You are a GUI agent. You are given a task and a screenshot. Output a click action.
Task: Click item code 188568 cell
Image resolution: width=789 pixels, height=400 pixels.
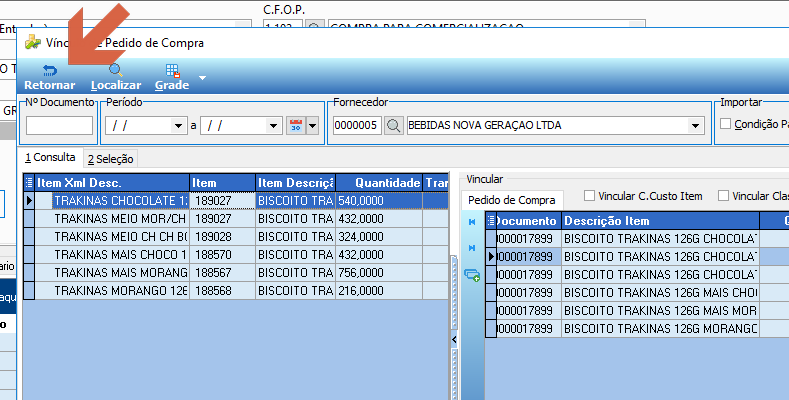(x=222, y=291)
